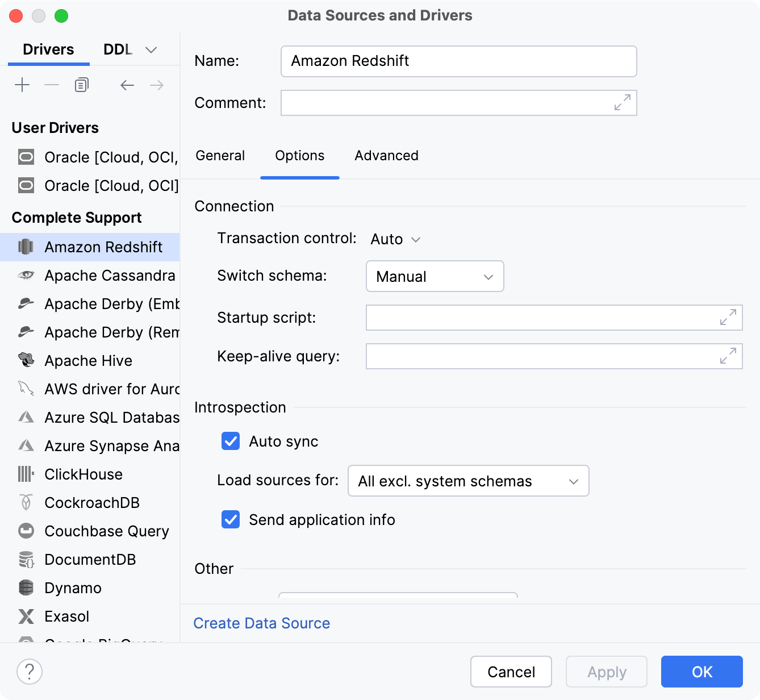Click the remove driver minus icon
The image size is (760, 700).
click(52, 84)
